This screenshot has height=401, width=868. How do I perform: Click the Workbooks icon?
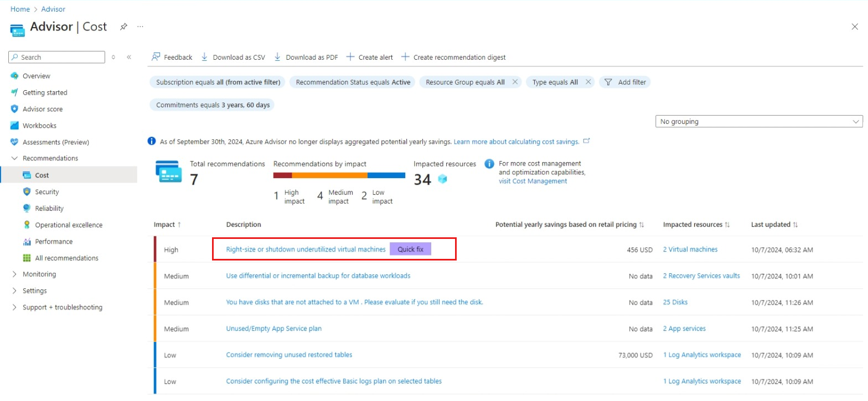[15, 126]
